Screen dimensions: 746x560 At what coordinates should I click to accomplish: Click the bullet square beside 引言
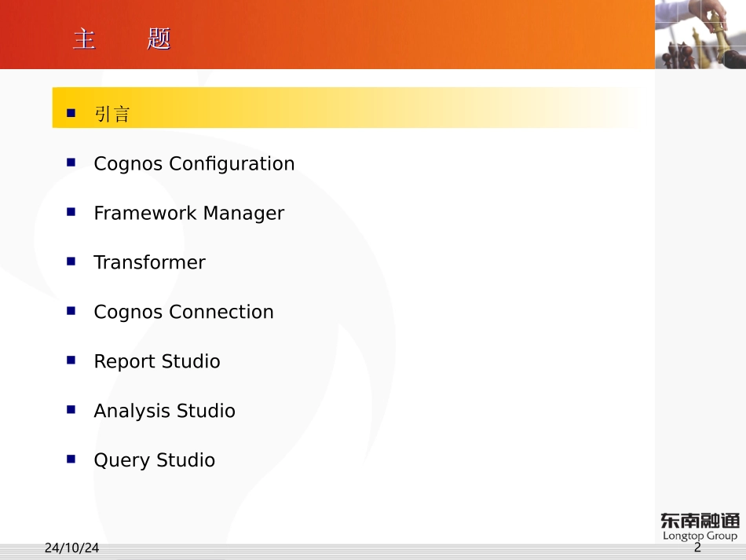pos(71,113)
